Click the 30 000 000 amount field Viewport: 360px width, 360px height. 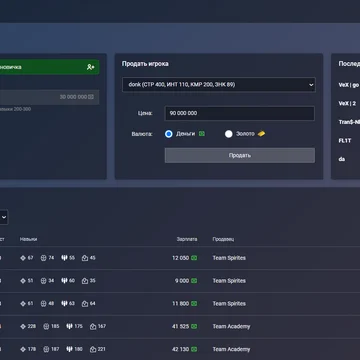(49, 97)
